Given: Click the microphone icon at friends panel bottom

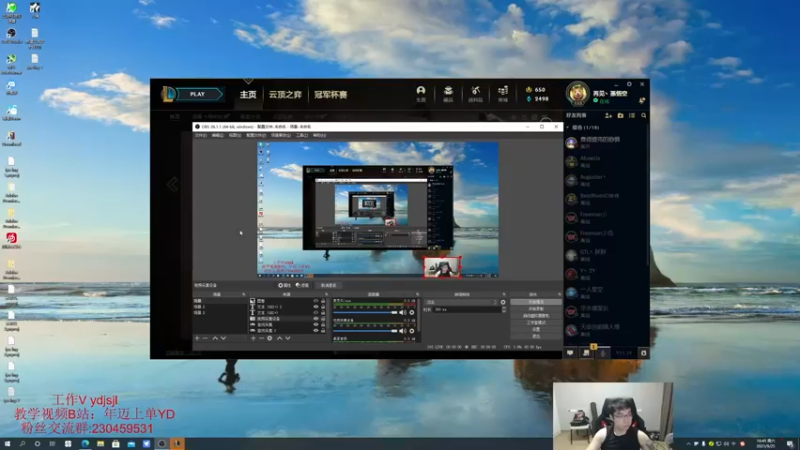Looking at the screenshot, I should tap(603, 353).
